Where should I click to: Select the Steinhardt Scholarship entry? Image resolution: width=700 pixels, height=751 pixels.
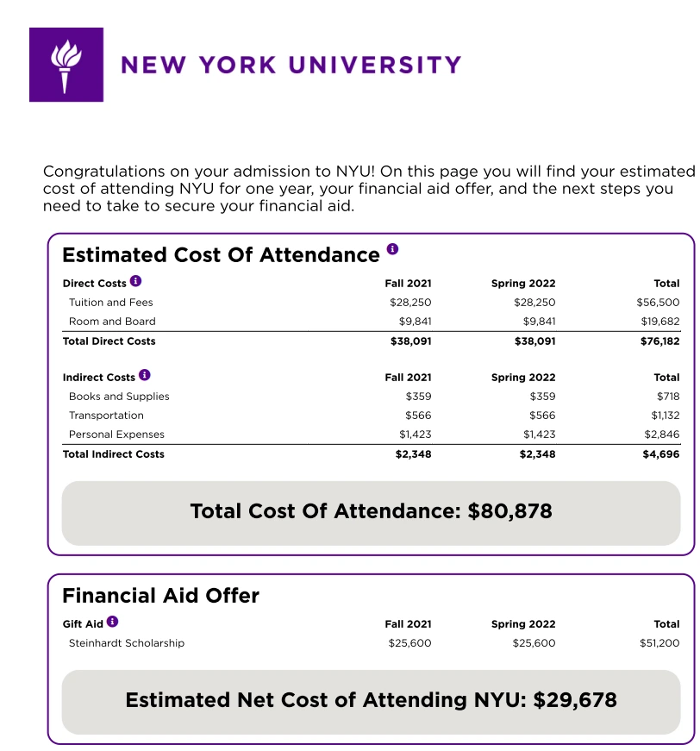pyautogui.click(x=127, y=643)
